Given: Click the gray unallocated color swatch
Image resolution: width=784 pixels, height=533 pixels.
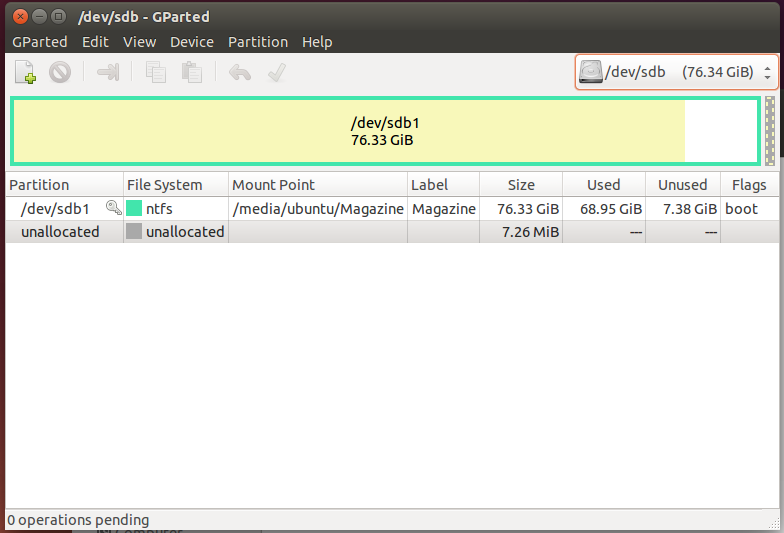Looking at the screenshot, I should [134, 231].
